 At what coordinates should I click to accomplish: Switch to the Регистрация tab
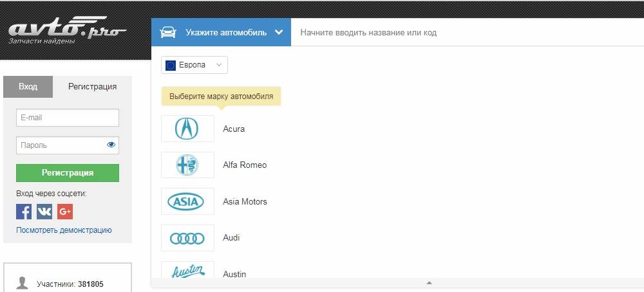coord(92,87)
